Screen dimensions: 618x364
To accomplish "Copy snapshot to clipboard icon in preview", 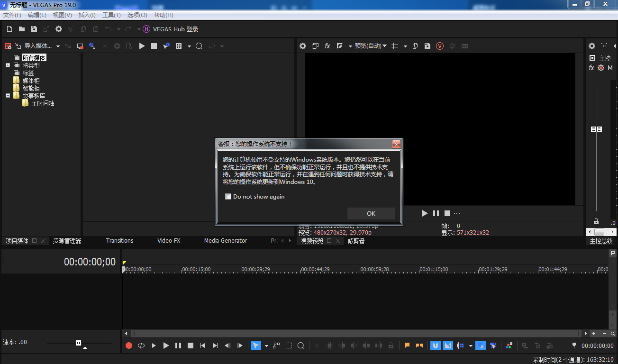I will coord(415,46).
